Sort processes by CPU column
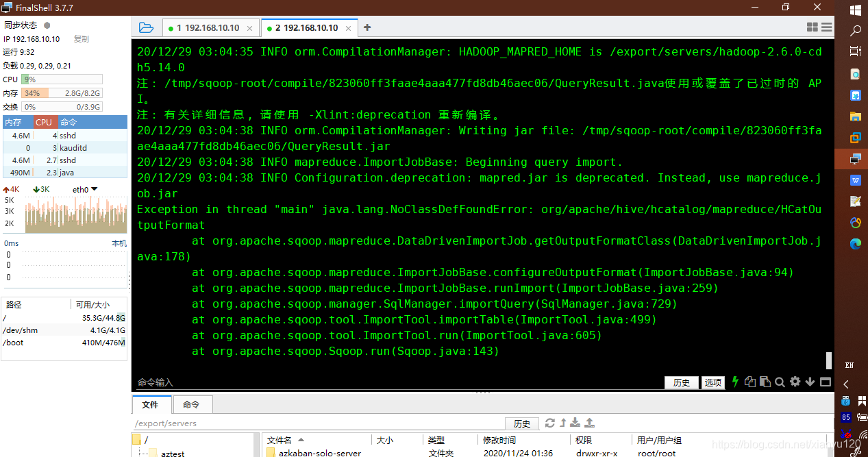The width and height of the screenshot is (868, 457). tap(44, 122)
